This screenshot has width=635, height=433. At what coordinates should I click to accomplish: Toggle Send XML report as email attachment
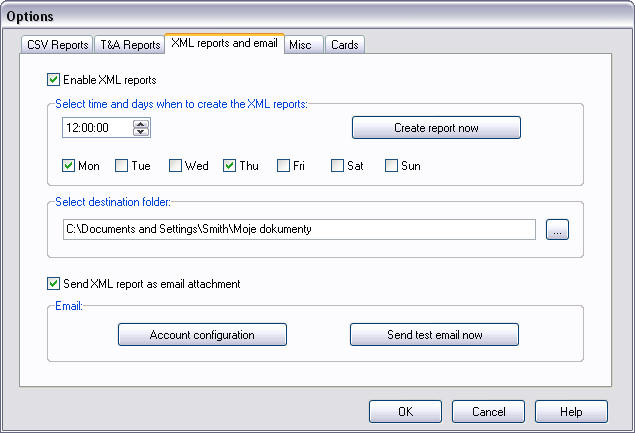(54, 284)
